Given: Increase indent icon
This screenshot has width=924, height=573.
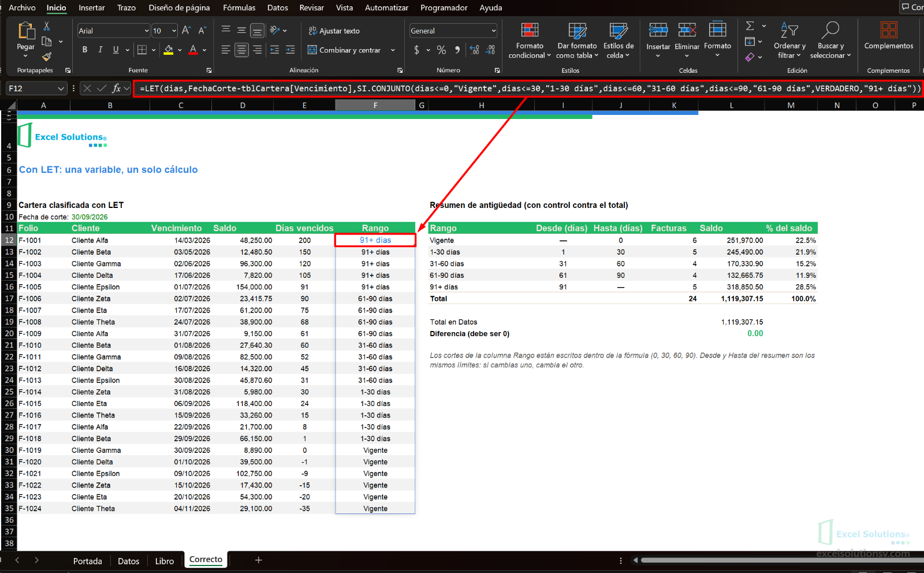Looking at the screenshot, I should click(290, 50).
